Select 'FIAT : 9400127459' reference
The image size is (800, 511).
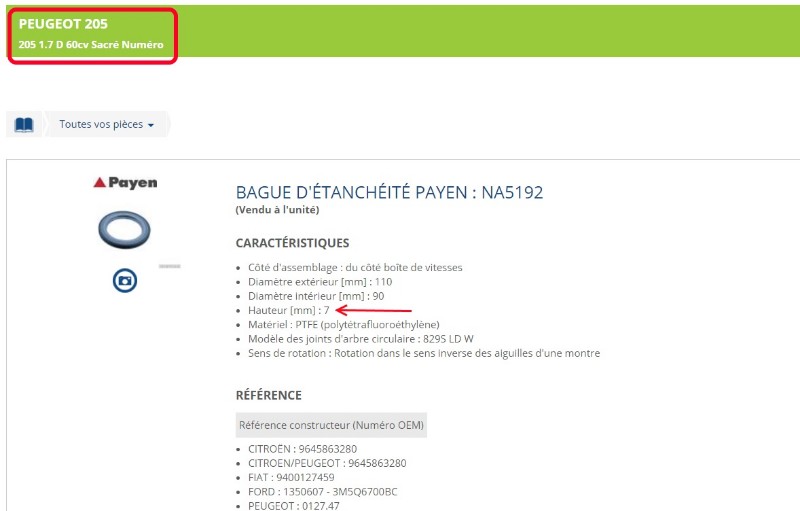click(291, 478)
